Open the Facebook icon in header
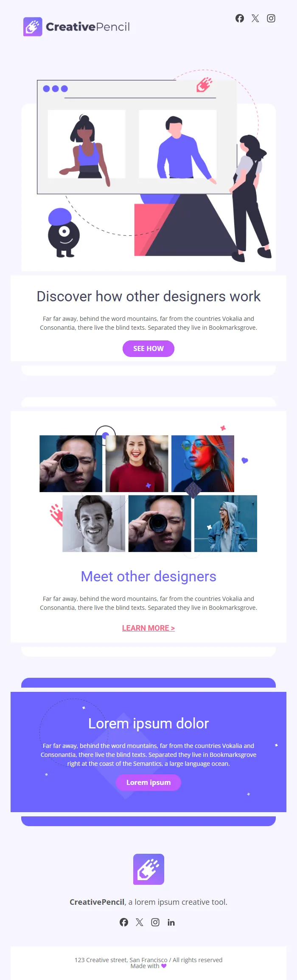297x980 pixels. coord(240,18)
